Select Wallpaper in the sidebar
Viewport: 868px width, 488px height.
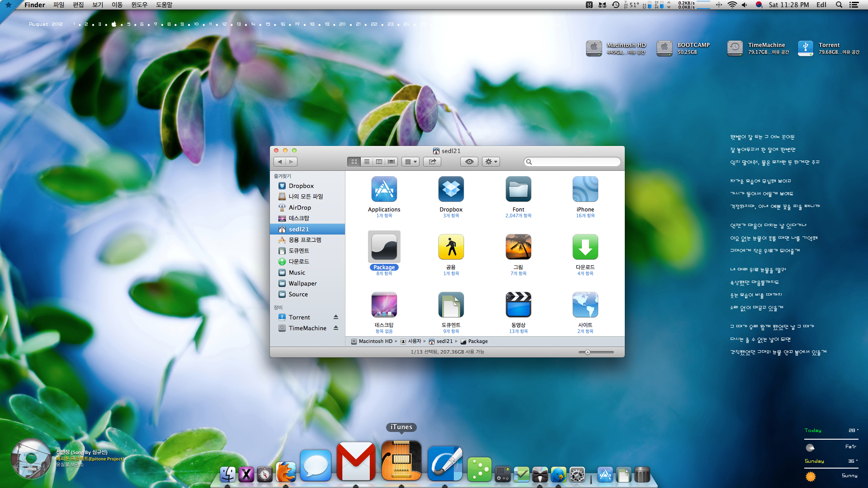307,283
